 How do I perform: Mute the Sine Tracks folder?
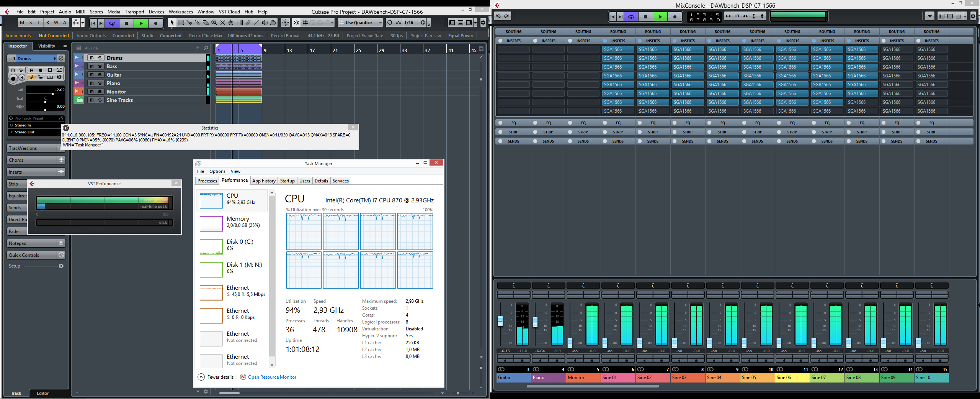coord(92,100)
